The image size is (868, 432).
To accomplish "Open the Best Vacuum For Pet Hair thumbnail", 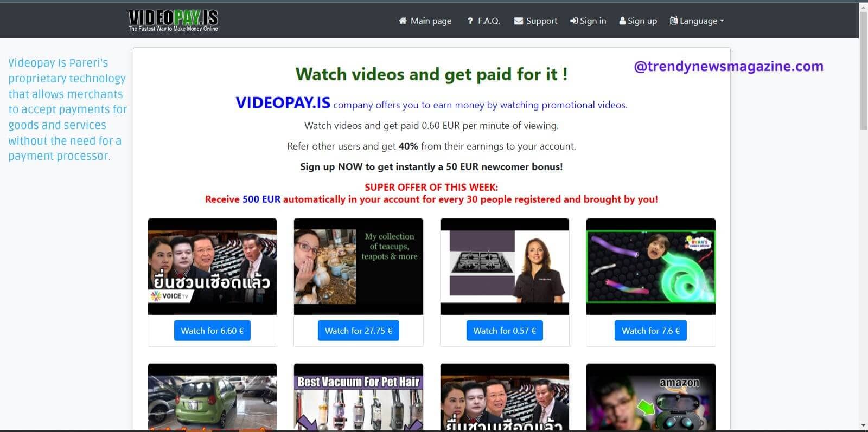I will coord(359,397).
